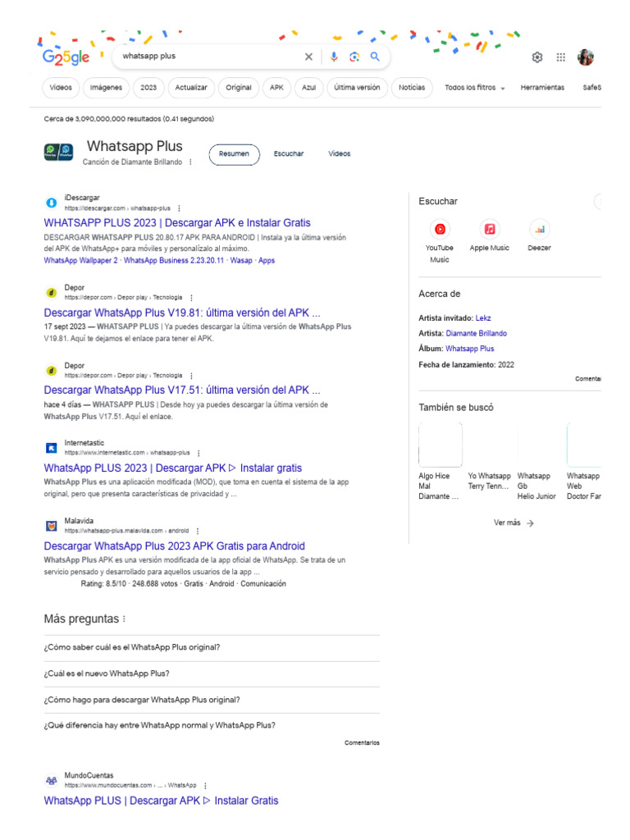Start voice search with microphone icon
This screenshot has height=840, width=630.
334,57
